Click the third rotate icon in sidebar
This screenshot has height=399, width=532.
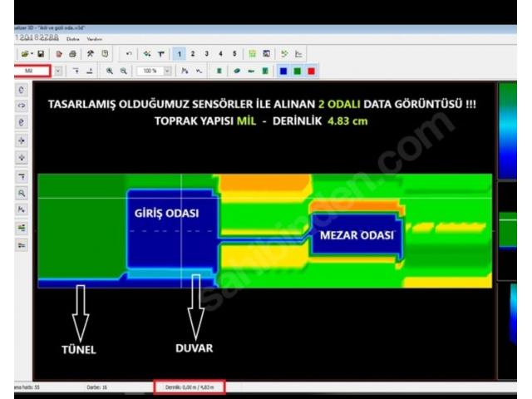coord(22,122)
